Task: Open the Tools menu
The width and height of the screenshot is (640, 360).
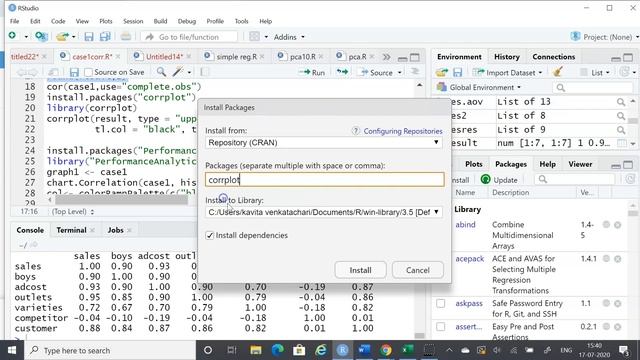Action: (241, 21)
